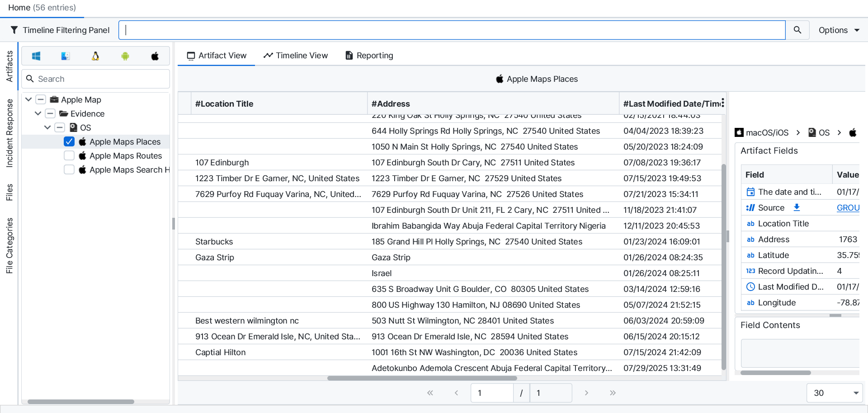Click the Source download icon
Screen dimensions: 868x413
pyautogui.click(x=797, y=207)
